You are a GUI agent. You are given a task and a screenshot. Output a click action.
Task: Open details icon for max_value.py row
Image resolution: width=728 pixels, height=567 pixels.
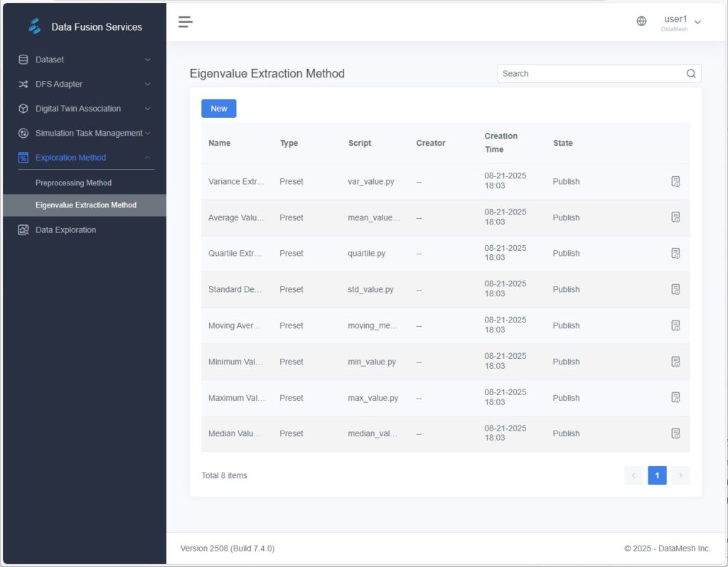(675, 397)
